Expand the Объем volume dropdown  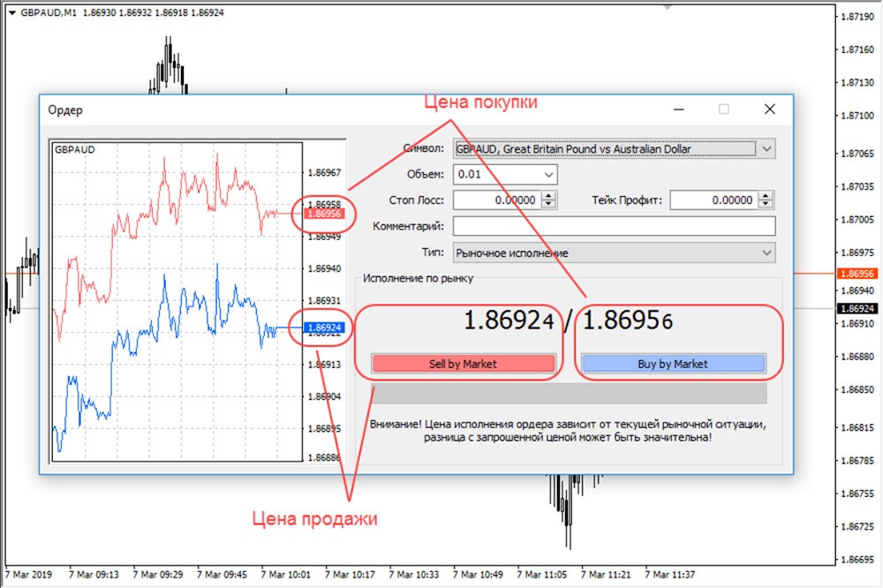548,175
